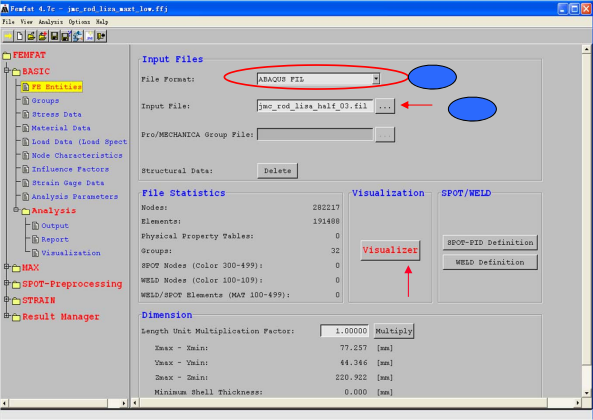593x420 pixels.
Task: Browse for Input File with the ... button
Action: pyautogui.click(x=385, y=106)
